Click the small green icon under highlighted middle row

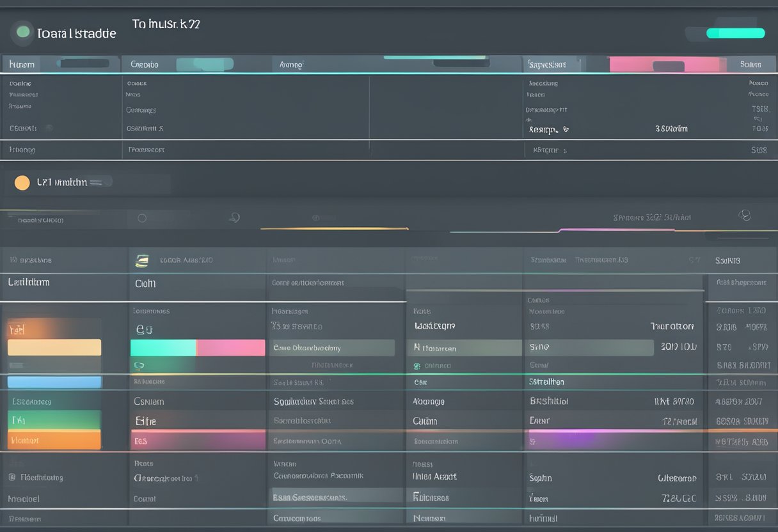[x=417, y=366]
